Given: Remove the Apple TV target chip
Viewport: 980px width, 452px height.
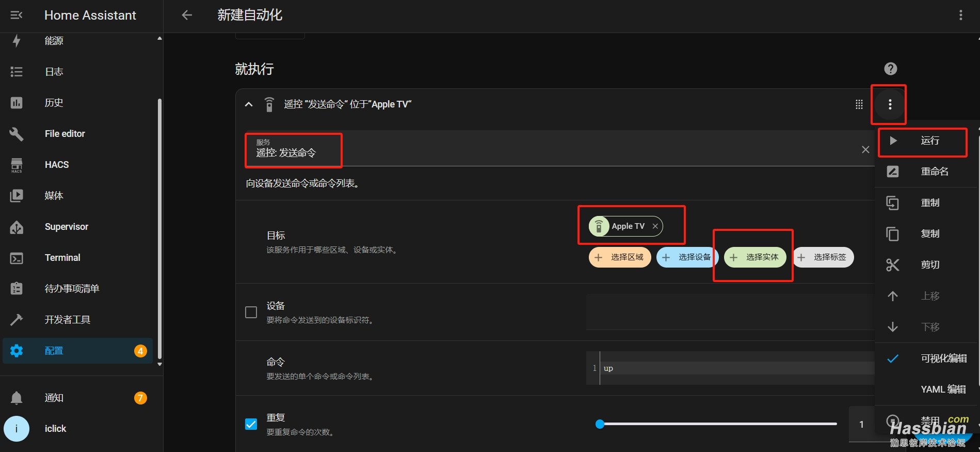Looking at the screenshot, I should (x=655, y=226).
